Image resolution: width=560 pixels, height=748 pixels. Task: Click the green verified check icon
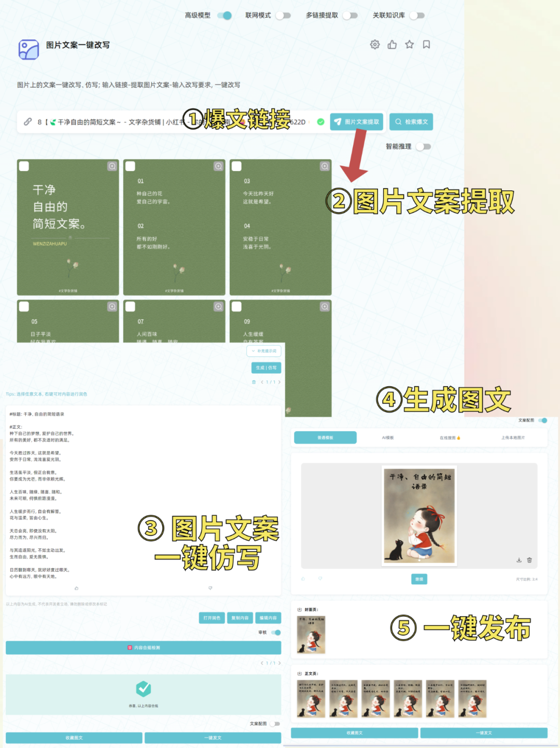(320, 122)
